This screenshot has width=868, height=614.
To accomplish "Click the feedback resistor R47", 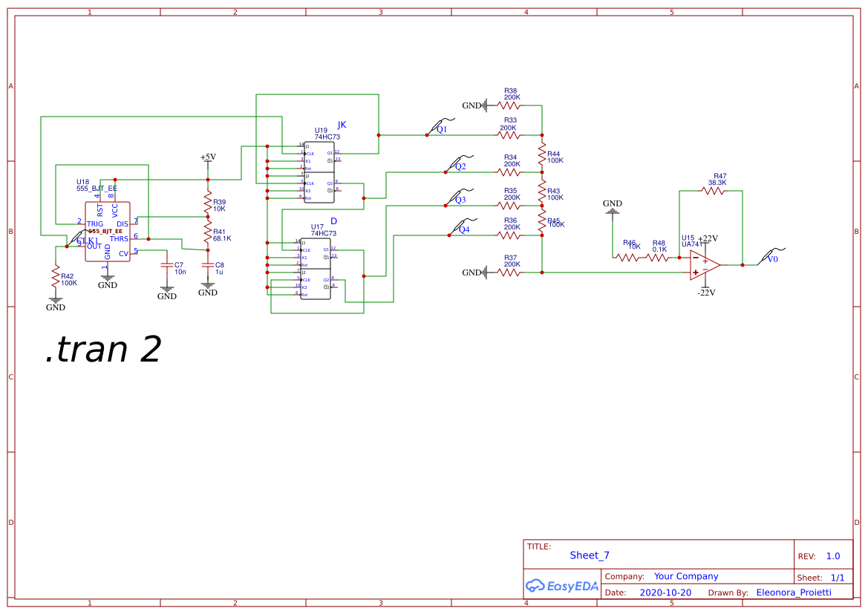I will point(713,189).
